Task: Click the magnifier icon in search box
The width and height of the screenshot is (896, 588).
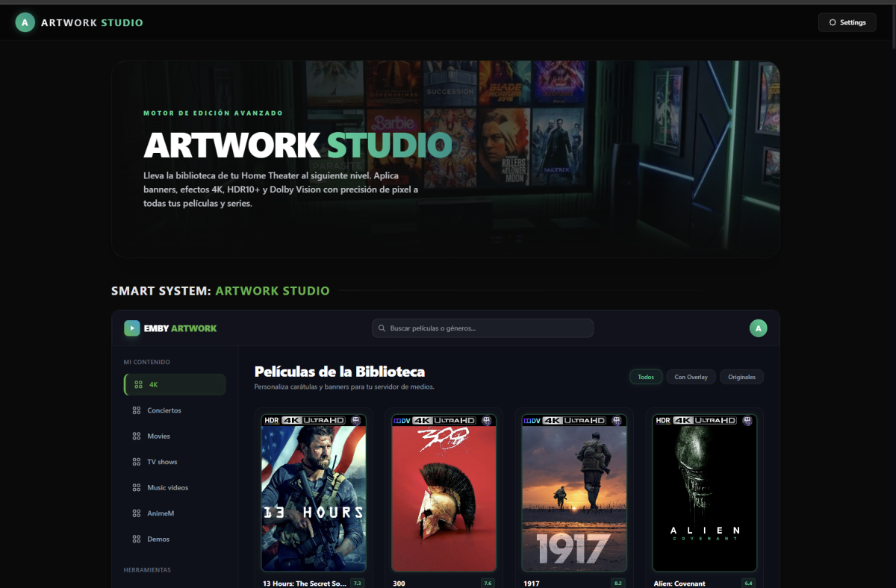Action: [382, 328]
